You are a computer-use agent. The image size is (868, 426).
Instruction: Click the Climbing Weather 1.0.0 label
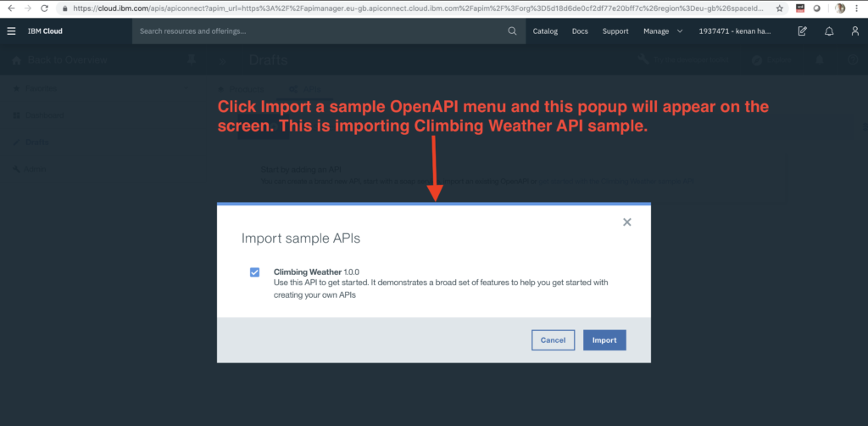(x=317, y=272)
